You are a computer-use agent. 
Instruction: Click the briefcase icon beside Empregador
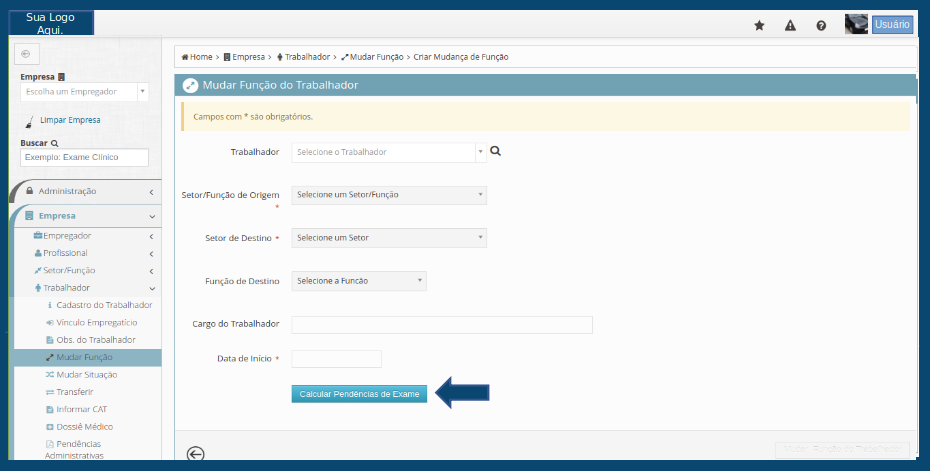point(38,236)
